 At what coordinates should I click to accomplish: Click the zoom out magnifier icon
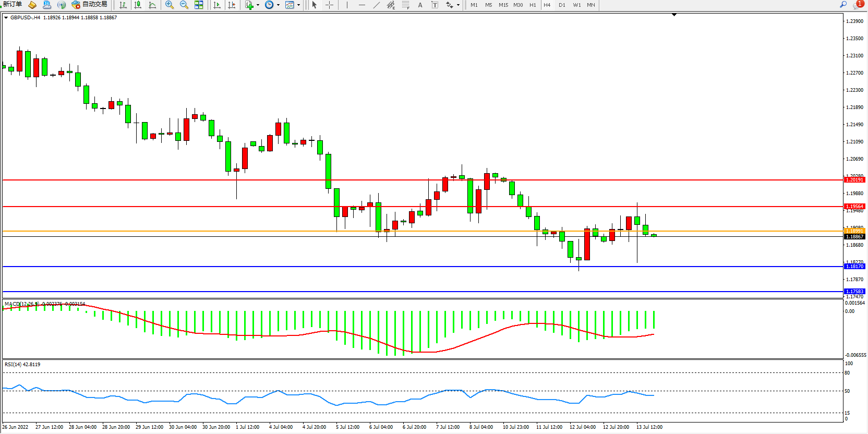[x=184, y=5]
